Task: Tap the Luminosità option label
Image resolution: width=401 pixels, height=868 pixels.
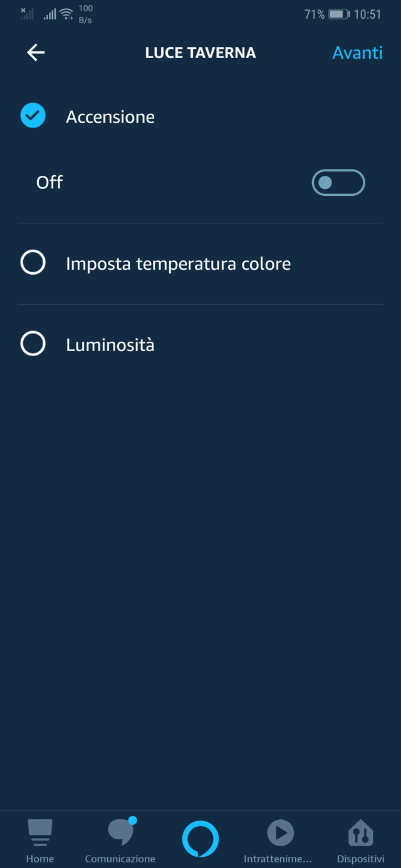Action: 110,345
